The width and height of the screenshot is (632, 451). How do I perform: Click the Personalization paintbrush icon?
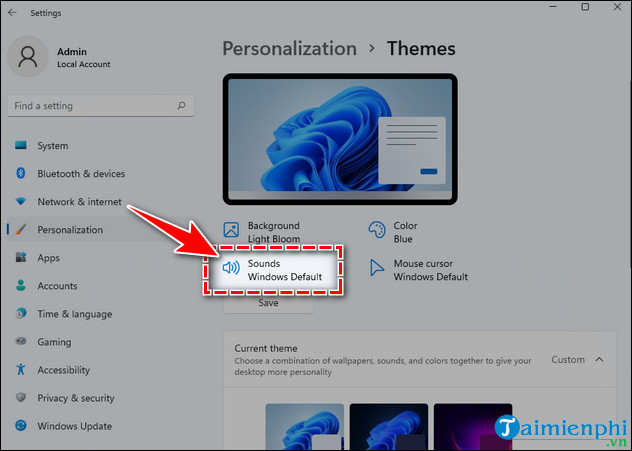(x=21, y=229)
